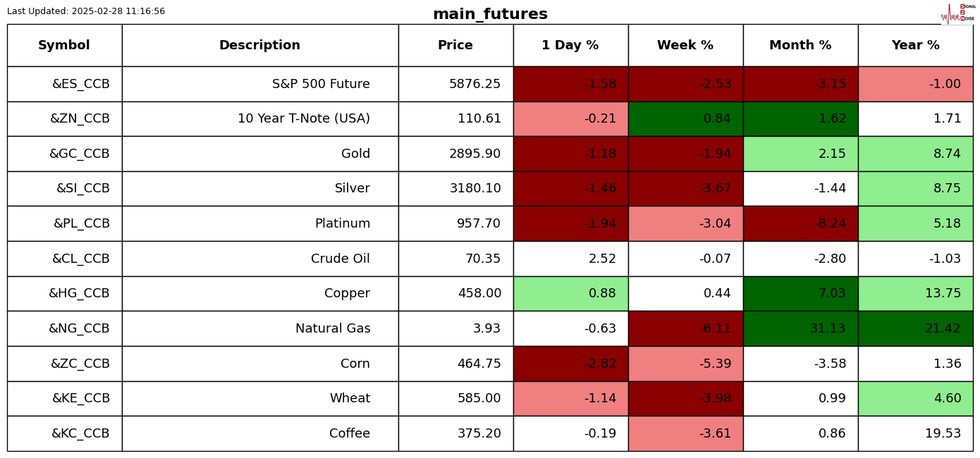This screenshot has width=980, height=458.
Task: Select the Price column header
Action: click(x=455, y=46)
